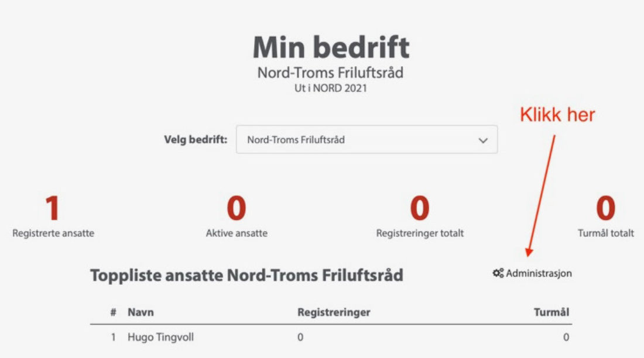Click the Navn column header

click(141, 312)
